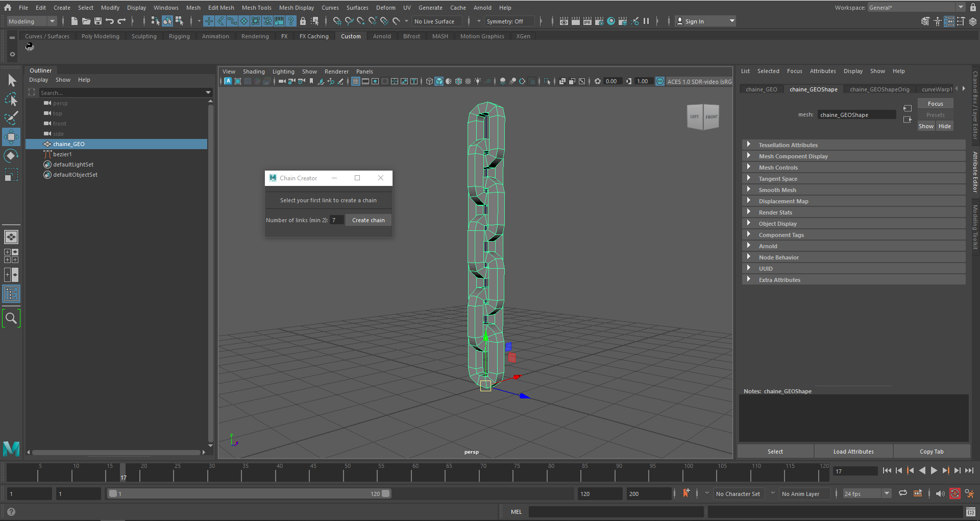Open the Modeling menu set dropdown
Image resolution: width=980 pixels, height=521 pixels.
pyautogui.click(x=32, y=21)
